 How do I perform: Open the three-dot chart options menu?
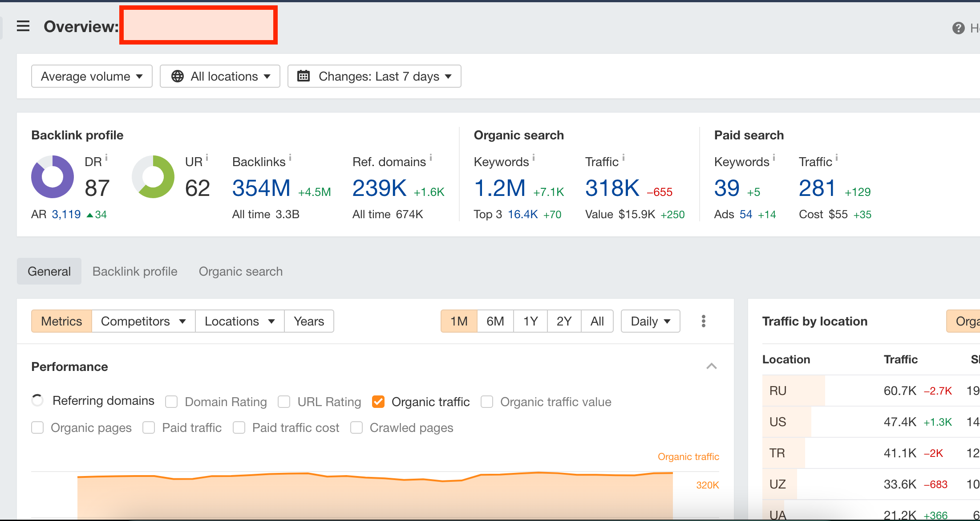(703, 321)
